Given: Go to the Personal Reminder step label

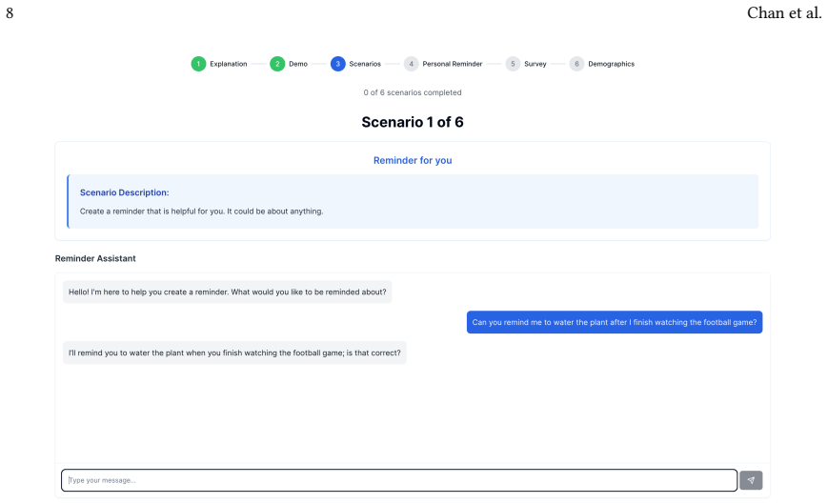Looking at the screenshot, I should [452, 64].
